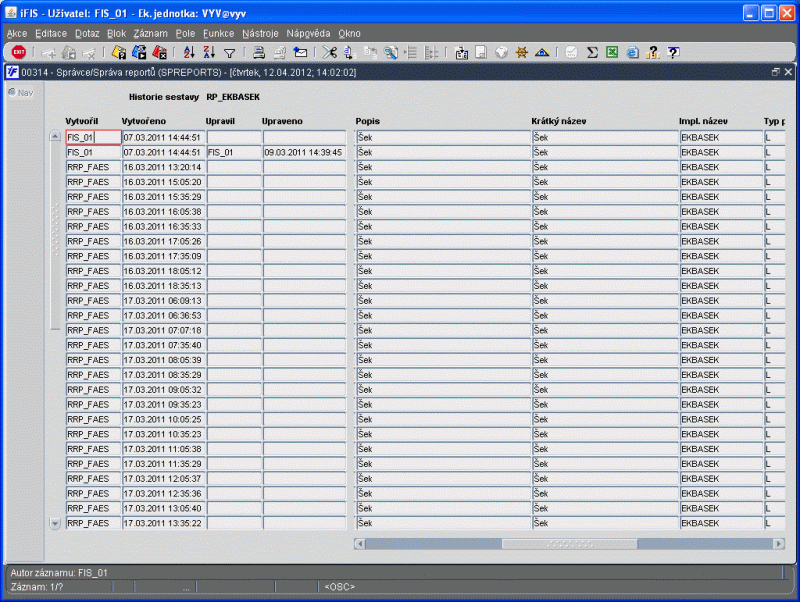Click the Upravil cell containing FIS_01
Image resolution: width=800 pixels, height=602 pixels.
click(x=234, y=152)
